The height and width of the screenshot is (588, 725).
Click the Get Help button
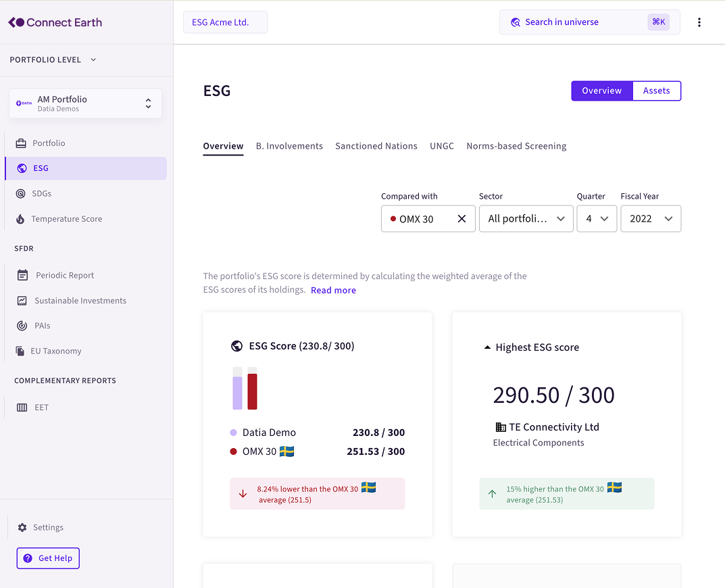(48, 558)
